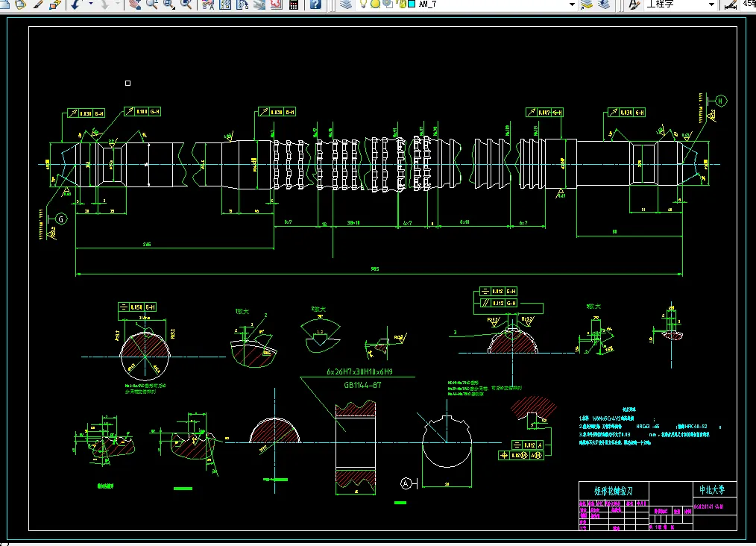Screen dimensions: 756x546
Task: Click the small square pickbox cursor
Action: click(x=127, y=83)
